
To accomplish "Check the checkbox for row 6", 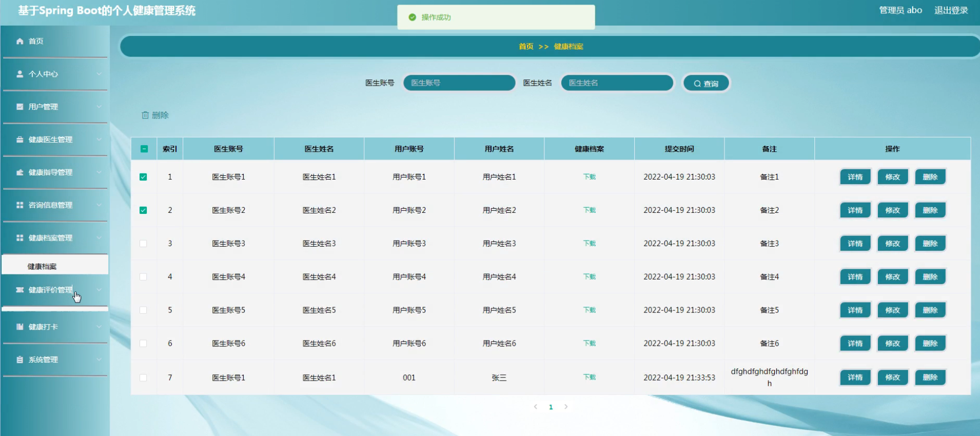I will tap(143, 344).
